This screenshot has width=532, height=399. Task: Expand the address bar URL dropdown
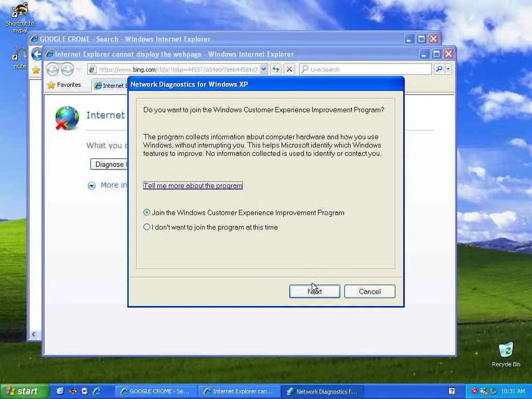tap(263, 69)
